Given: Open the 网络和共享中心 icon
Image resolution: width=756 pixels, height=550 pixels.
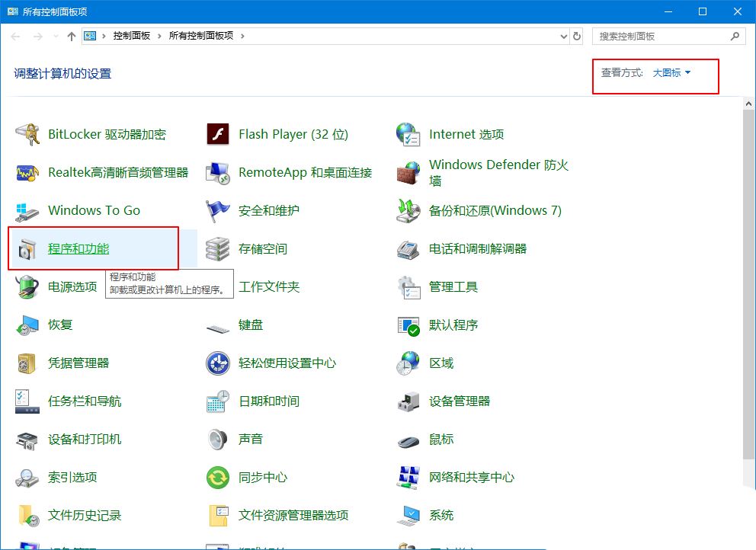Looking at the screenshot, I should [408, 478].
